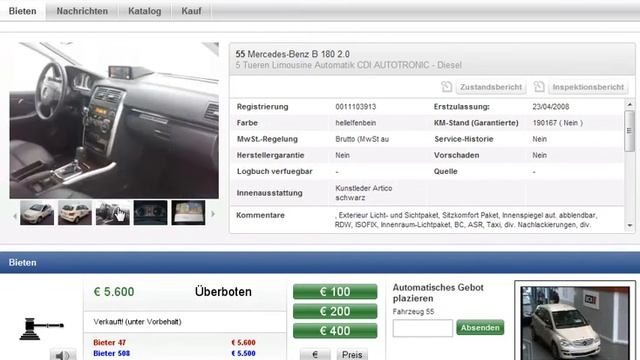Click the document icon beside Zustandsbericht
The height and width of the screenshot is (360, 640).
[447, 87]
